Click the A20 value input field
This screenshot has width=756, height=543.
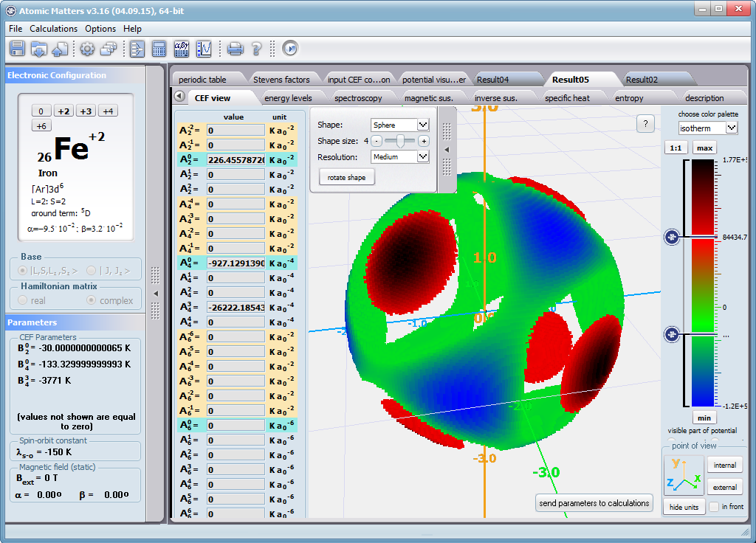click(235, 159)
